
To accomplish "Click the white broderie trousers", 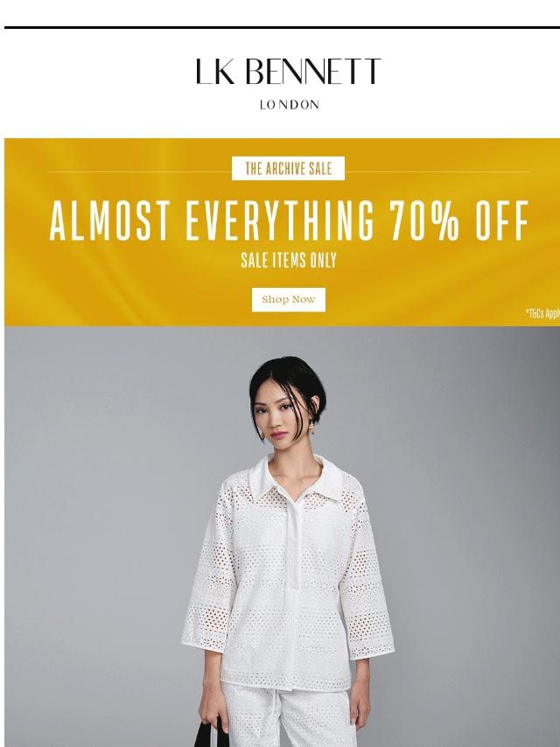I will tap(290, 717).
